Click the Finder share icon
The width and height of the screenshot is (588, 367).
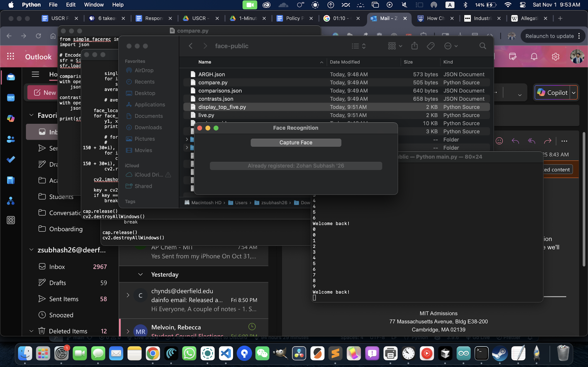tap(414, 46)
